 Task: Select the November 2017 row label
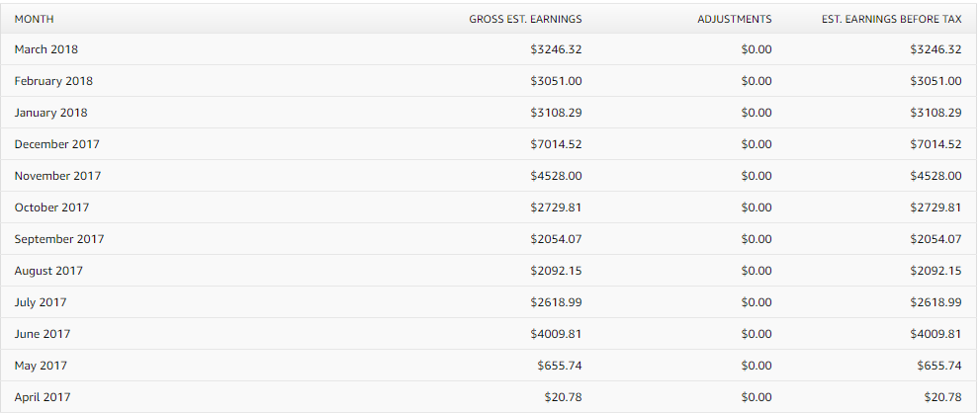pyautogui.click(x=57, y=176)
